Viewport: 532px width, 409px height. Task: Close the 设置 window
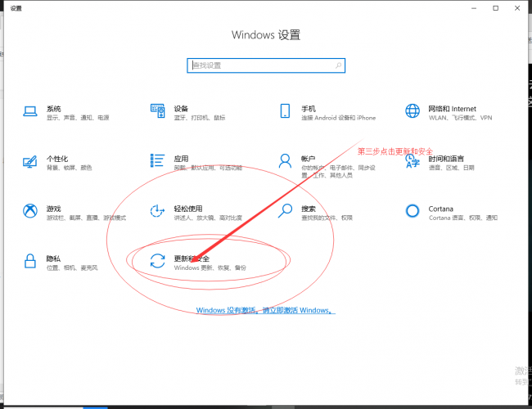pyautogui.click(x=517, y=8)
